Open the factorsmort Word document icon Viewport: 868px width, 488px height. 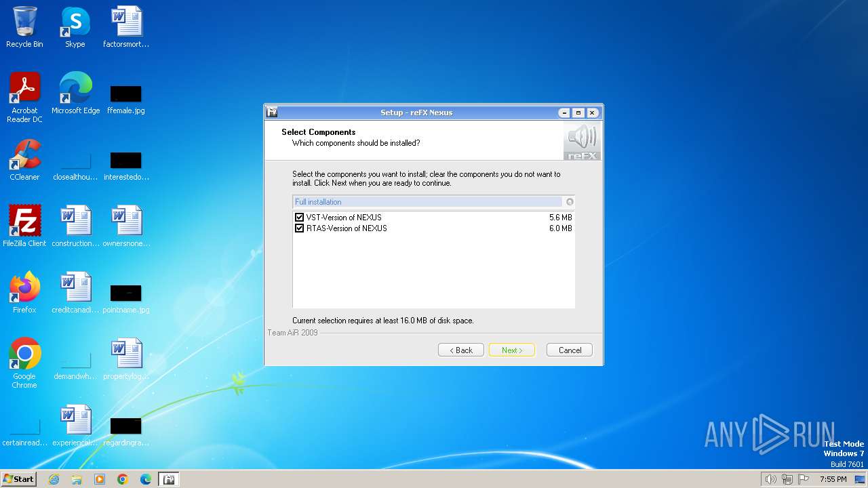tap(126, 27)
